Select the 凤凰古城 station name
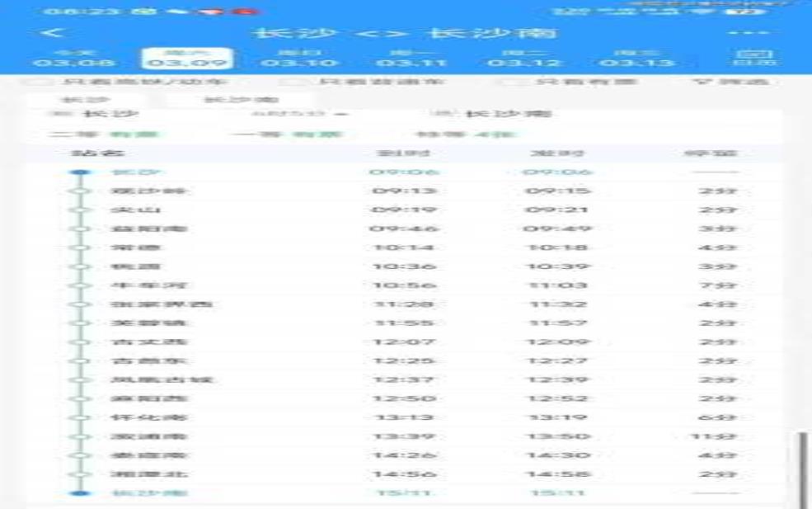Image resolution: width=812 pixels, height=509 pixels. (x=162, y=380)
